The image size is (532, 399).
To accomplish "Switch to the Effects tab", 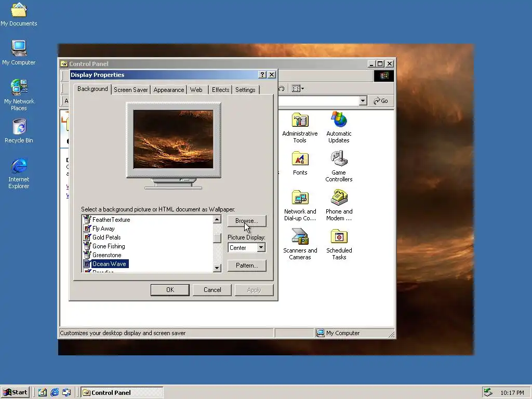I will coord(220,90).
